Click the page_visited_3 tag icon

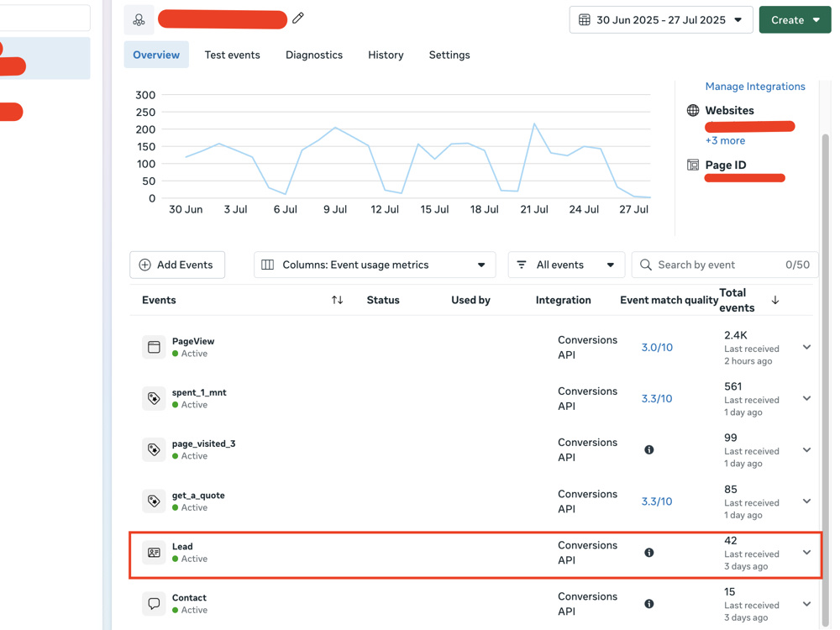(x=154, y=450)
